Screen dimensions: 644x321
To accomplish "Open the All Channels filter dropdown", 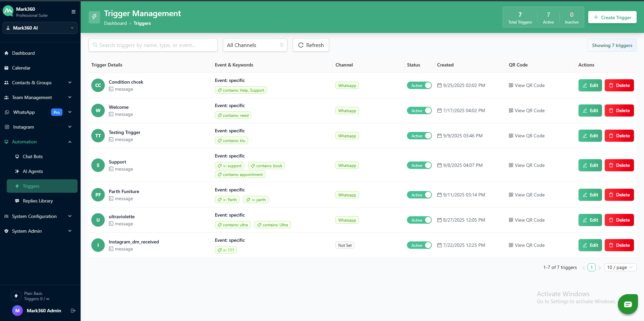I will point(255,45).
